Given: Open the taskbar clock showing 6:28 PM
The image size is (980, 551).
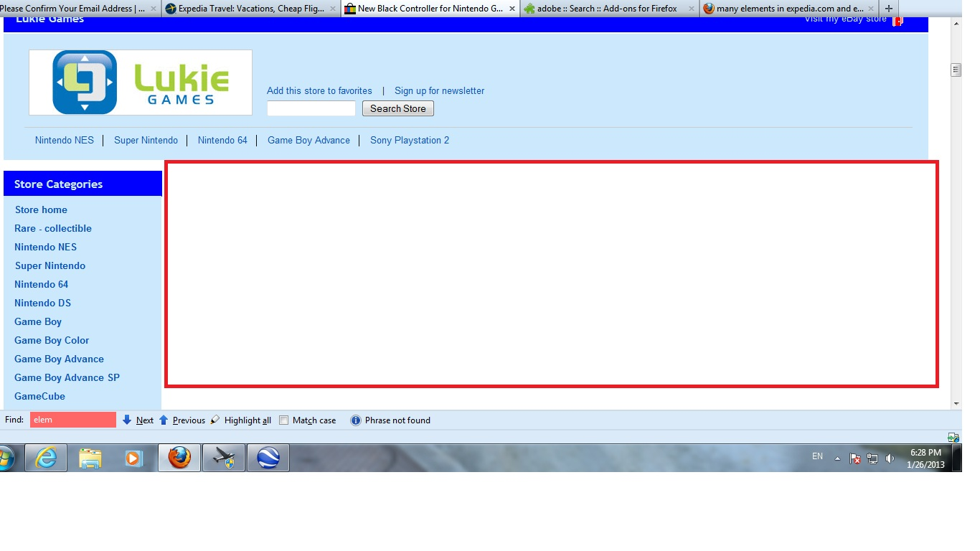Looking at the screenshot, I should pos(925,458).
